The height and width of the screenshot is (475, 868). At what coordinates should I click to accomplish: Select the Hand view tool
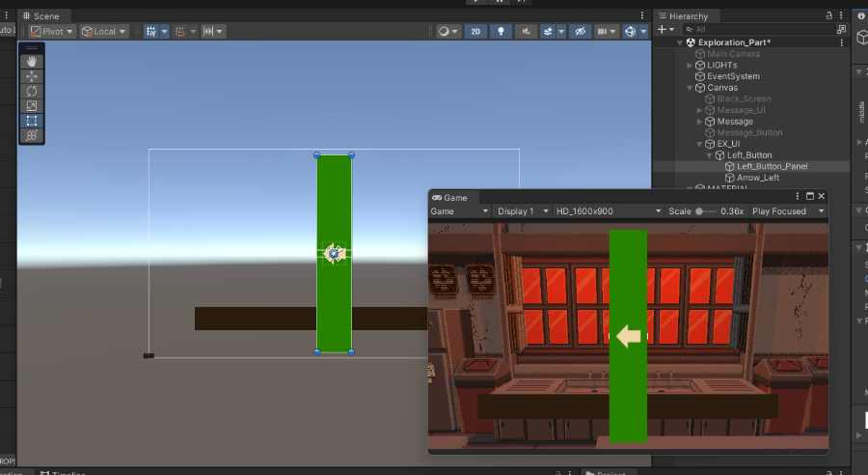32,62
